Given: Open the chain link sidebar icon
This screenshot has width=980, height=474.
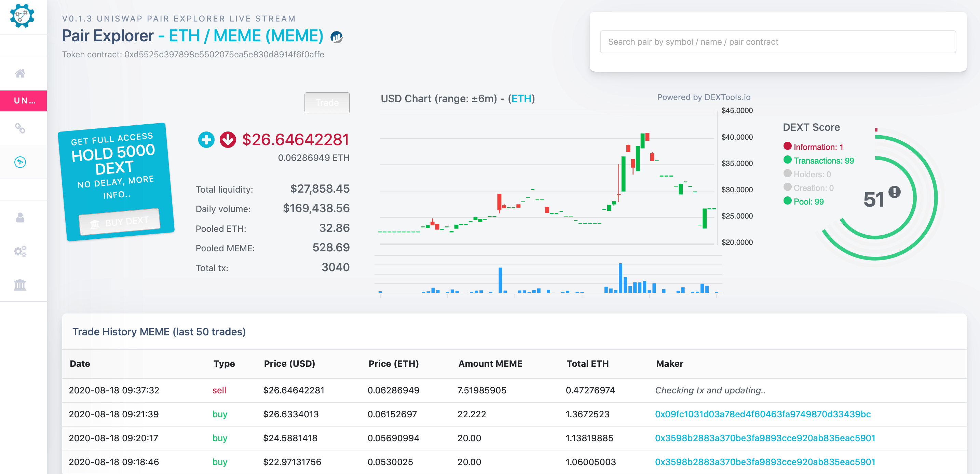Looking at the screenshot, I should click(20, 128).
